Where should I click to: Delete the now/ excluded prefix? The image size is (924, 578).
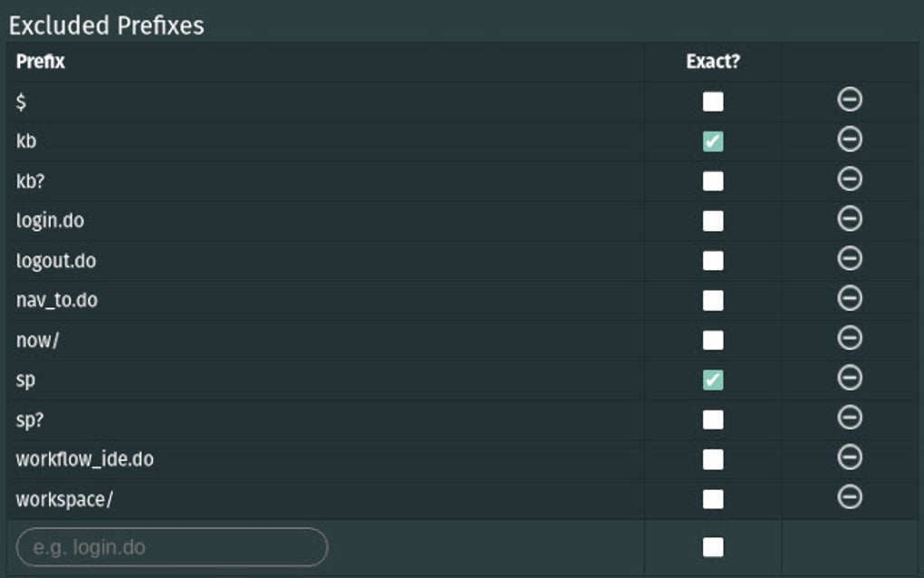[x=847, y=340]
